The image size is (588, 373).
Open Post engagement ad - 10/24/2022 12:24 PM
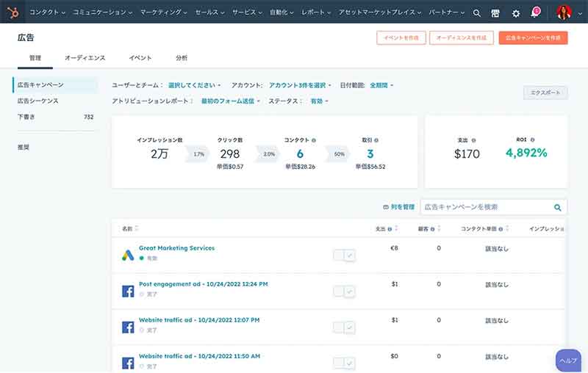pyautogui.click(x=204, y=284)
